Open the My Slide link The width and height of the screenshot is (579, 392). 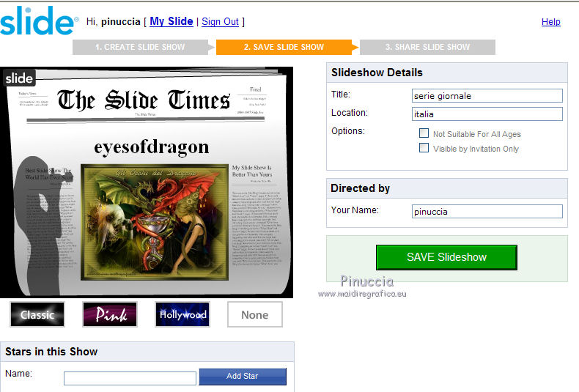click(x=172, y=21)
